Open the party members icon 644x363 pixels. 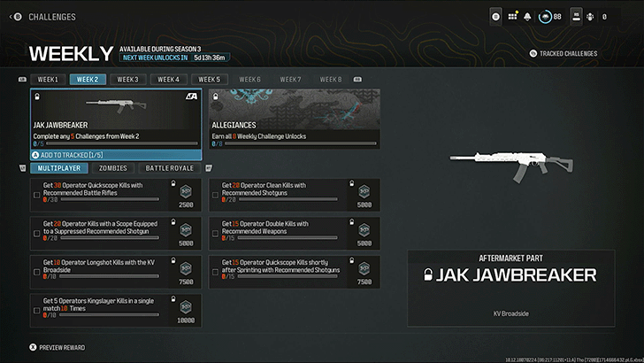pos(590,17)
